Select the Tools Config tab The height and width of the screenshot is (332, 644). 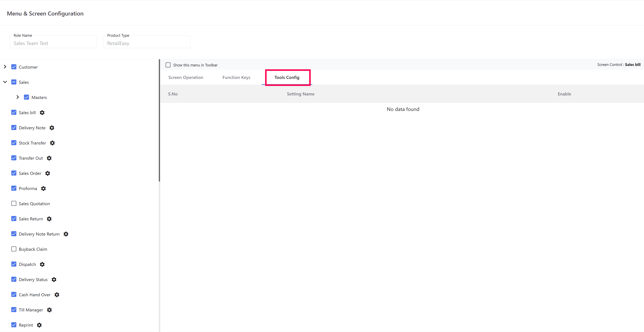pos(287,78)
